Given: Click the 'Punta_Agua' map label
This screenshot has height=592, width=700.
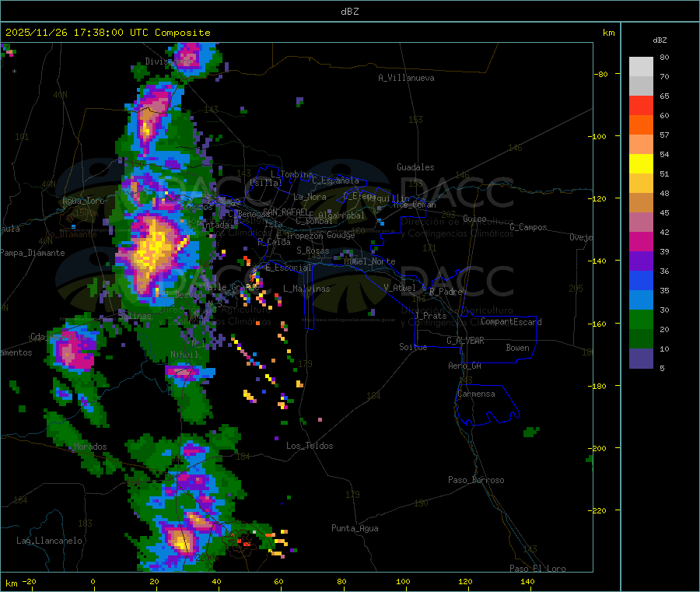Looking at the screenshot, I should (x=355, y=528).
